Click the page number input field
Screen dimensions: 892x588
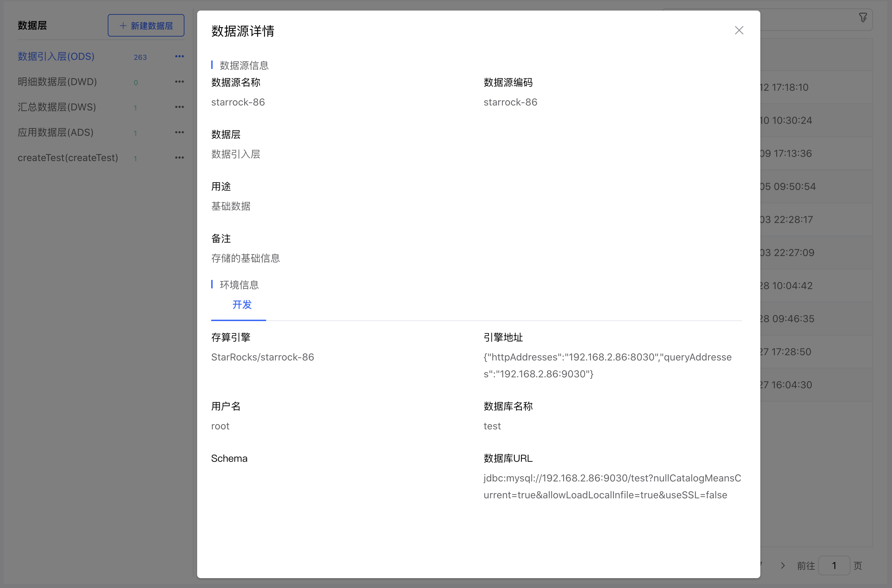click(834, 565)
